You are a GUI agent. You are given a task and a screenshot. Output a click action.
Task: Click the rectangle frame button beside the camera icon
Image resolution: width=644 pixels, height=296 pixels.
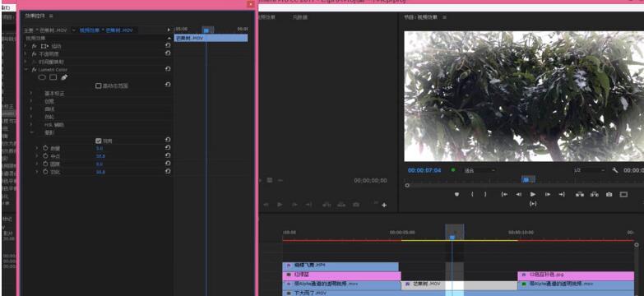click(624, 195)
